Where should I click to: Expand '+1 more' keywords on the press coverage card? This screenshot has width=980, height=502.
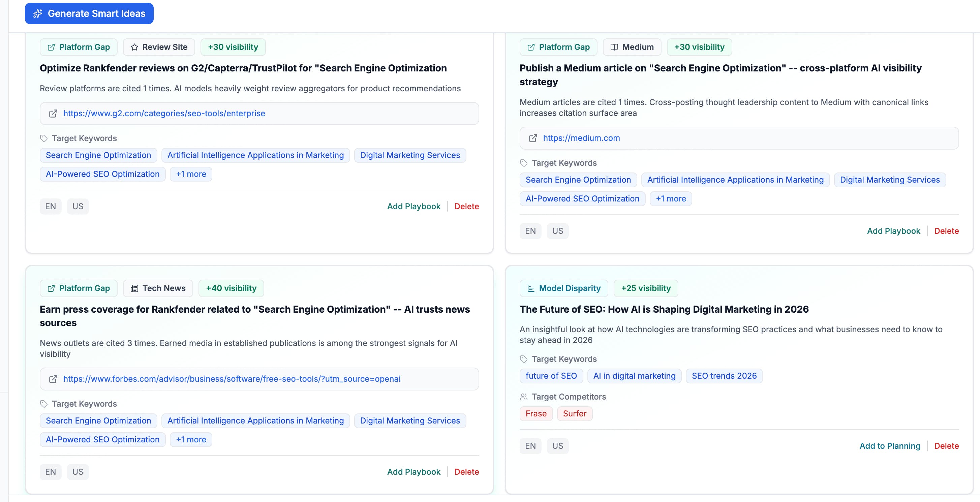pos(191,440)
